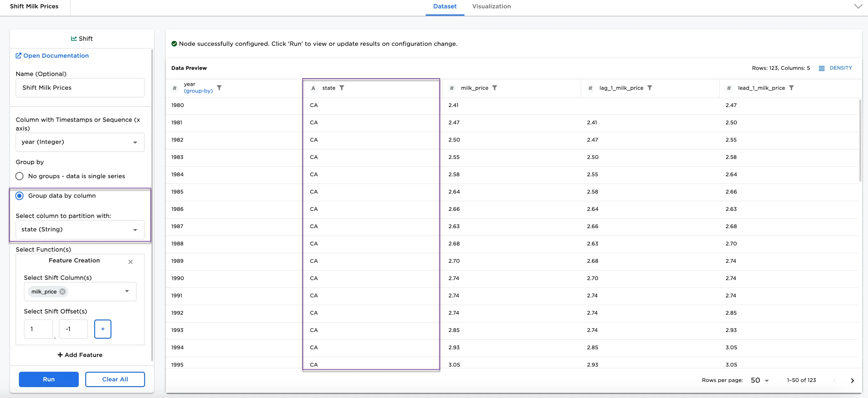Go to next page of rows
Screen dimensions: 868x398
[852, 380]
